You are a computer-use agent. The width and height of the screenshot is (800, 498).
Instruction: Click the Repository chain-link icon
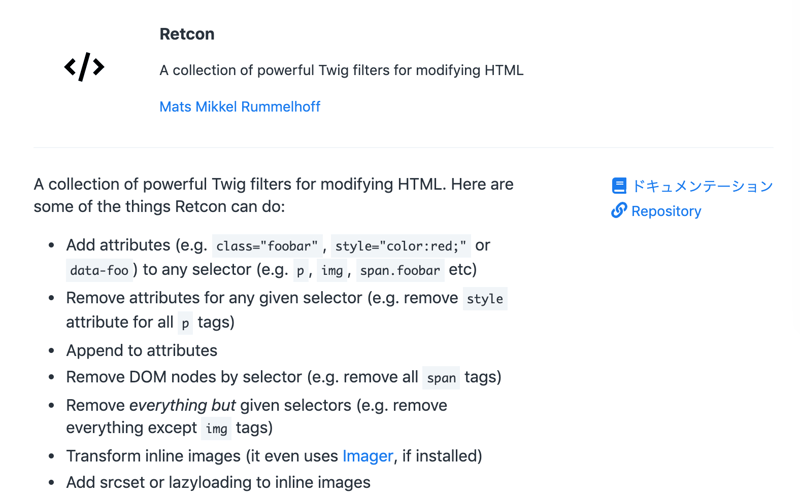tap(619, 211)
